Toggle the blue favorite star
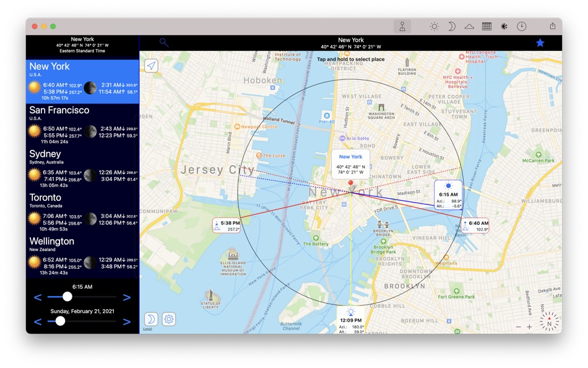 pos(540,43)
